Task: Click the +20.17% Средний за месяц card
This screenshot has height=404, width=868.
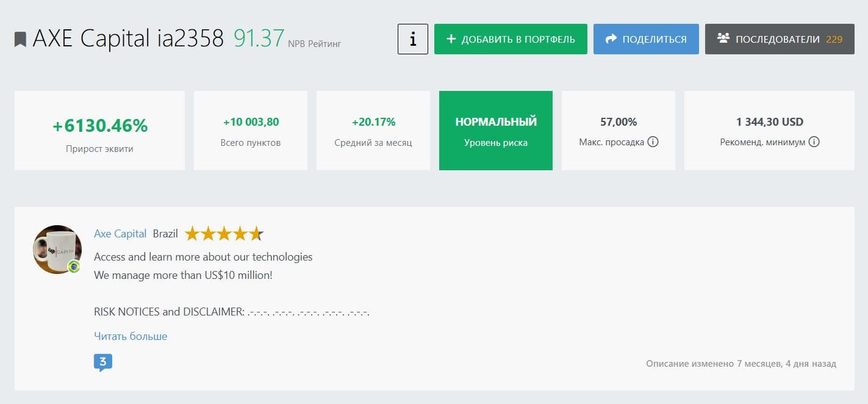Action: [x=373, y=131]
